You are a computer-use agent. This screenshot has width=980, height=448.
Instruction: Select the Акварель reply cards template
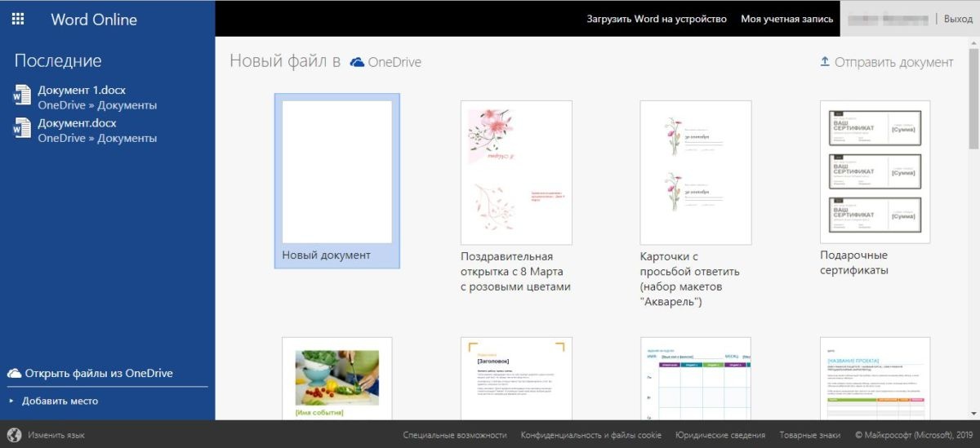tap(695, 172)
